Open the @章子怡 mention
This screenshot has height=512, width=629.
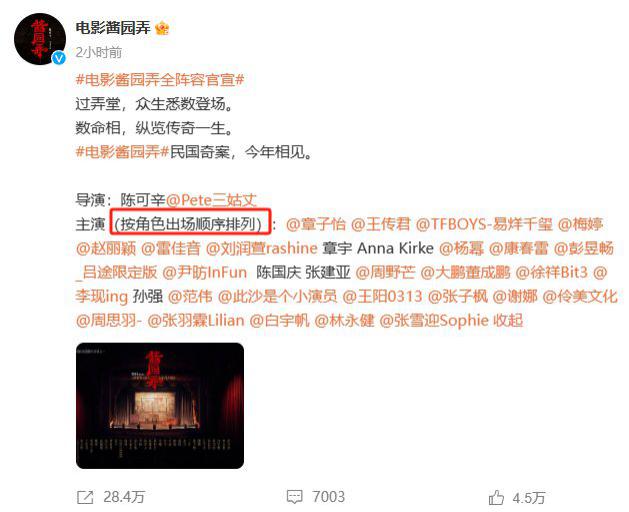coord(316,224)
